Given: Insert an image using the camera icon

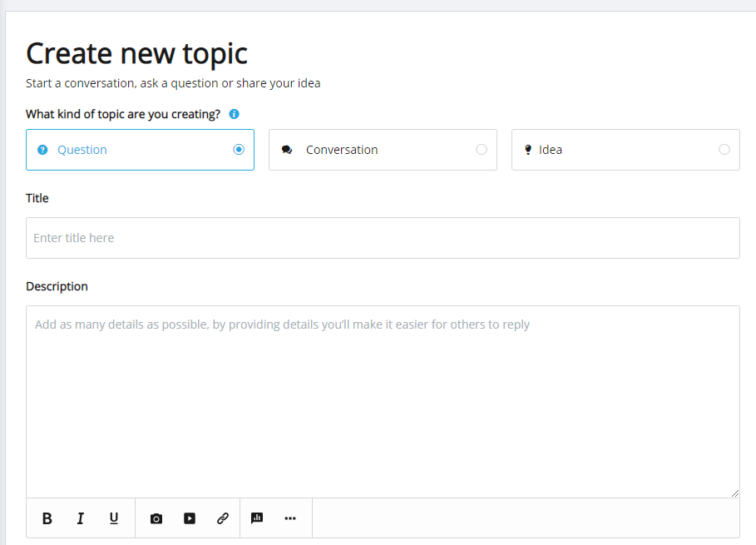Looking at the screenshot, I should [156, 518].
